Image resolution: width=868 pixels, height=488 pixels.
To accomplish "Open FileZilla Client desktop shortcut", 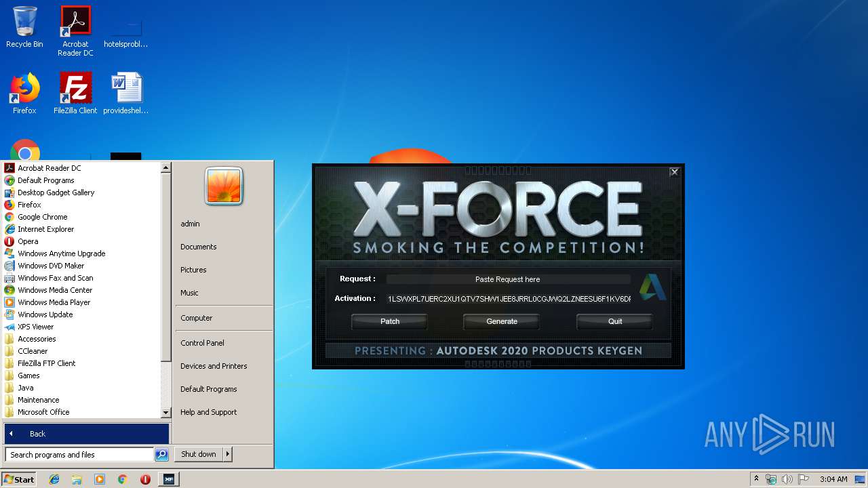I will (75, 93).
